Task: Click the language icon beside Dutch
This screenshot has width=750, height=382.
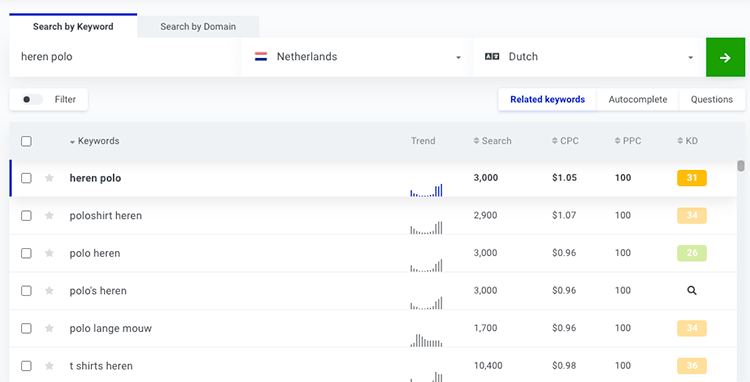Action: coord(492,57)
